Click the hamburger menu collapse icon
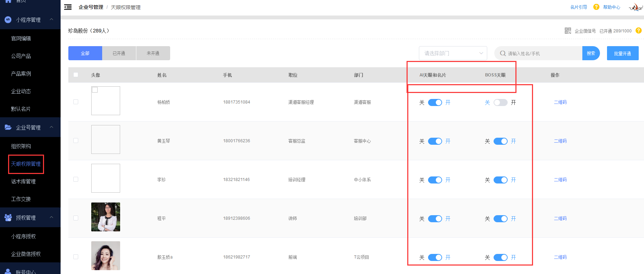The width and height of the screenshot is (644, 274). click(68, 7)
